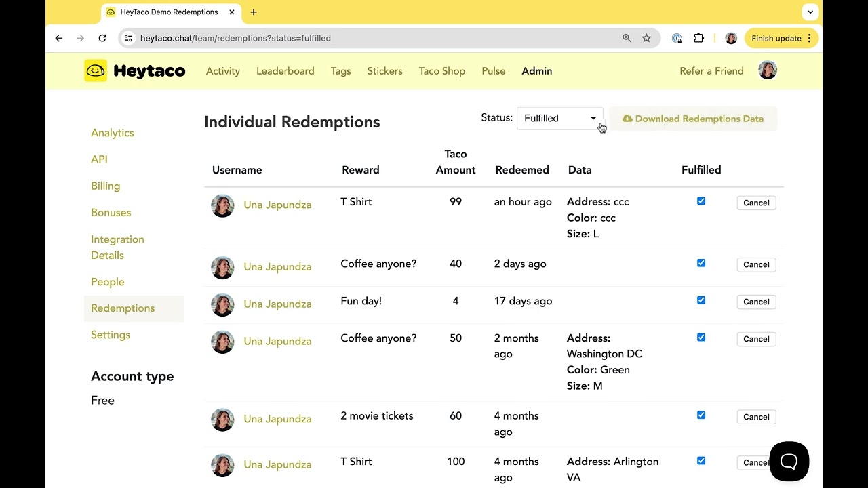Cancel the 50 taco Coffee anyone? redemption
This screenshot has height=488, width=868.
tap(756, 339)
